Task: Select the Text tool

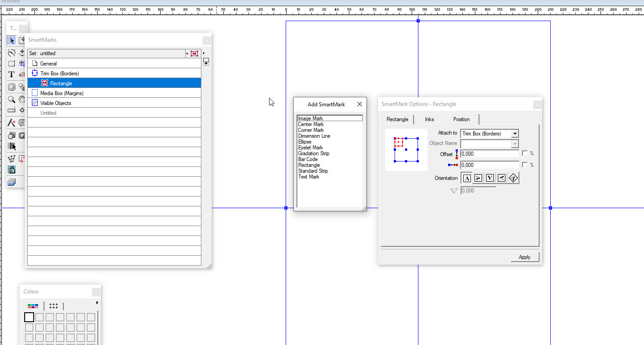Action: pos(12,74)
